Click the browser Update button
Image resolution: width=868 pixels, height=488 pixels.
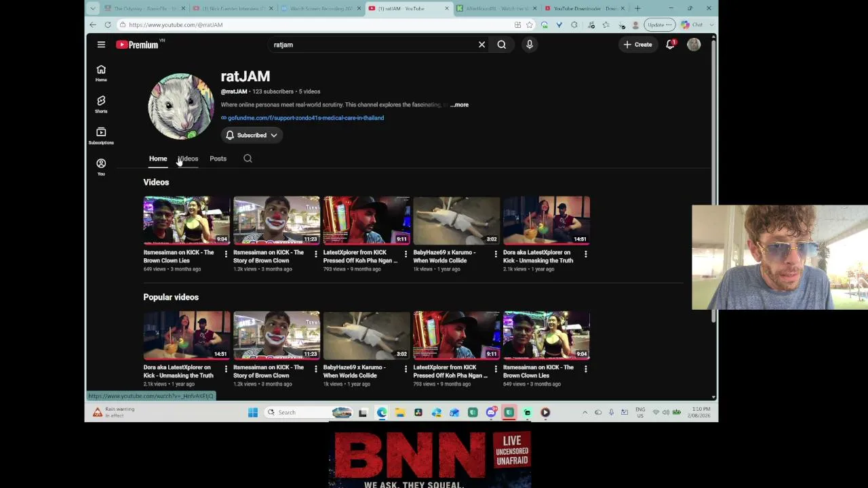658,25
